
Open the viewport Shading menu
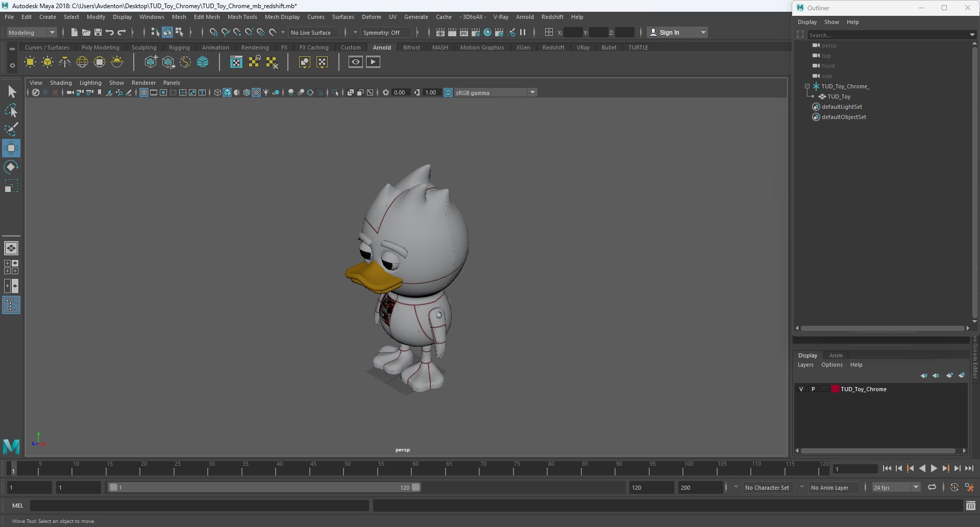point(61,83)
